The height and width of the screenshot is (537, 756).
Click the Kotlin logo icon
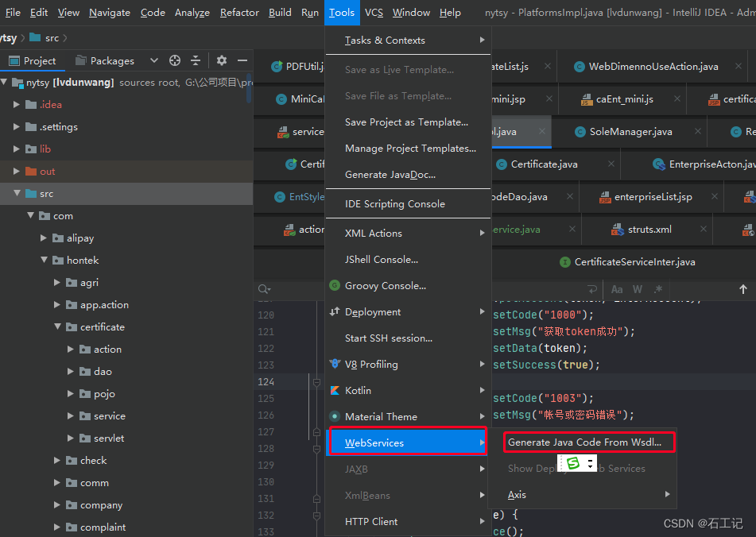point(335,390)
